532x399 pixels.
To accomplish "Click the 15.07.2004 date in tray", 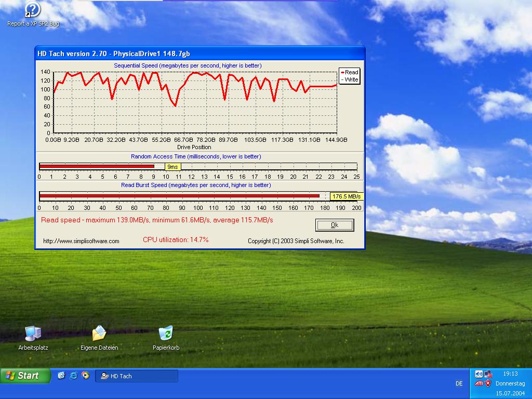I will [510, 393].
